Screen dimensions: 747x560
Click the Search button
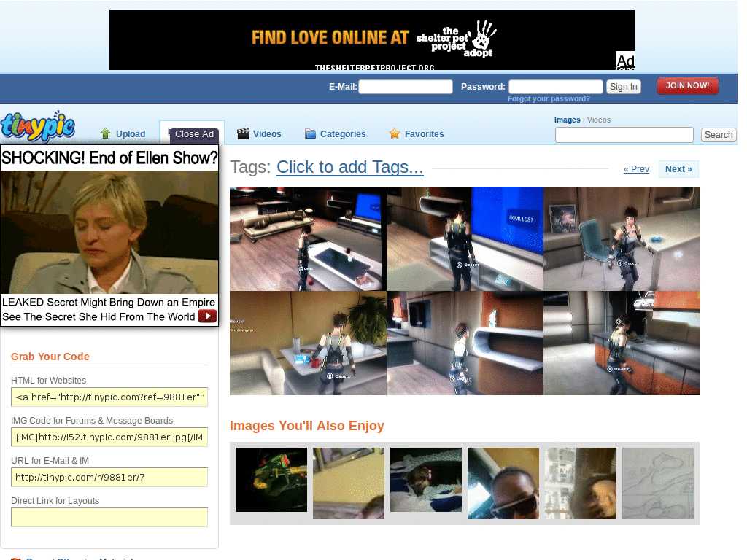pos(719,135)
